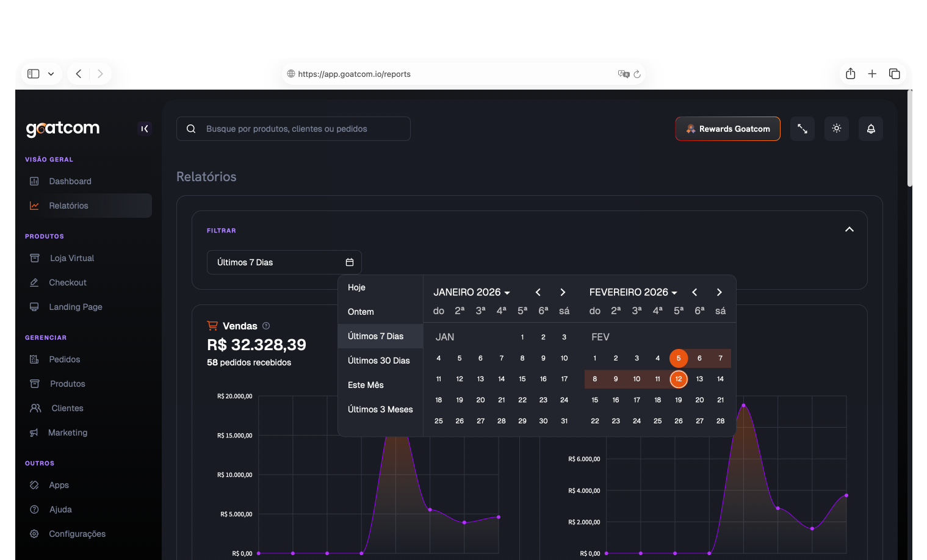The height and width of the screenshot is (560, 927).
Task: Click the translate page icon
Action: pos(623,74)
